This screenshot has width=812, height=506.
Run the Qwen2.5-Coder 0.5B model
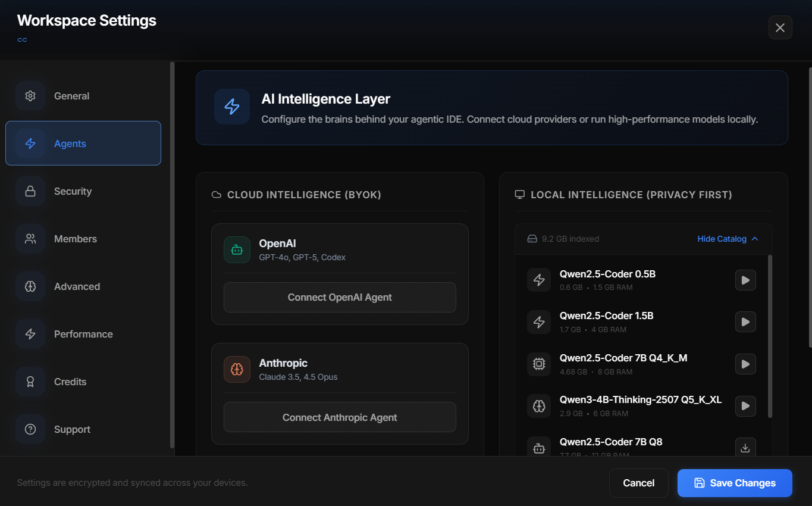pyautogui.click(x=745, y=280)
